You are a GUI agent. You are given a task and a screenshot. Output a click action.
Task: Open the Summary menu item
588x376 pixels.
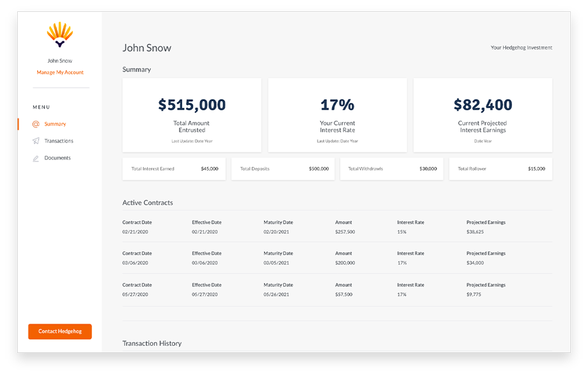click(x=55, y=124)
